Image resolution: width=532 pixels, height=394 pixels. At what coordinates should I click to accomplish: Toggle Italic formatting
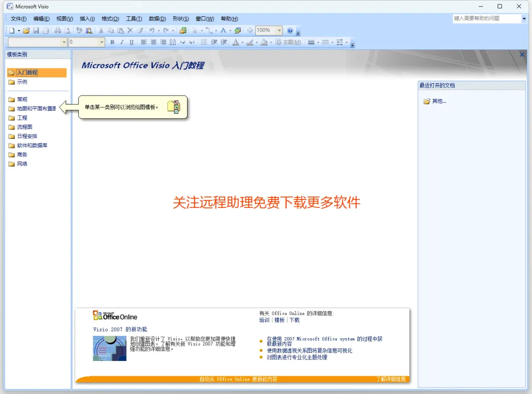click(x=122, y=42)
